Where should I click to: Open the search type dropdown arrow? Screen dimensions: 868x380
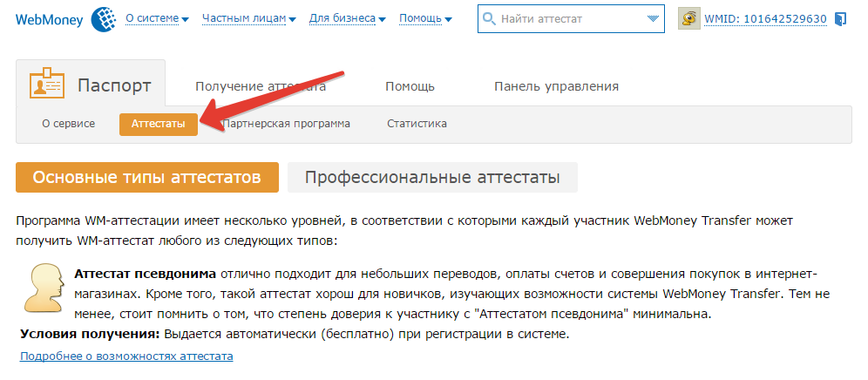[x=653, y=19]
